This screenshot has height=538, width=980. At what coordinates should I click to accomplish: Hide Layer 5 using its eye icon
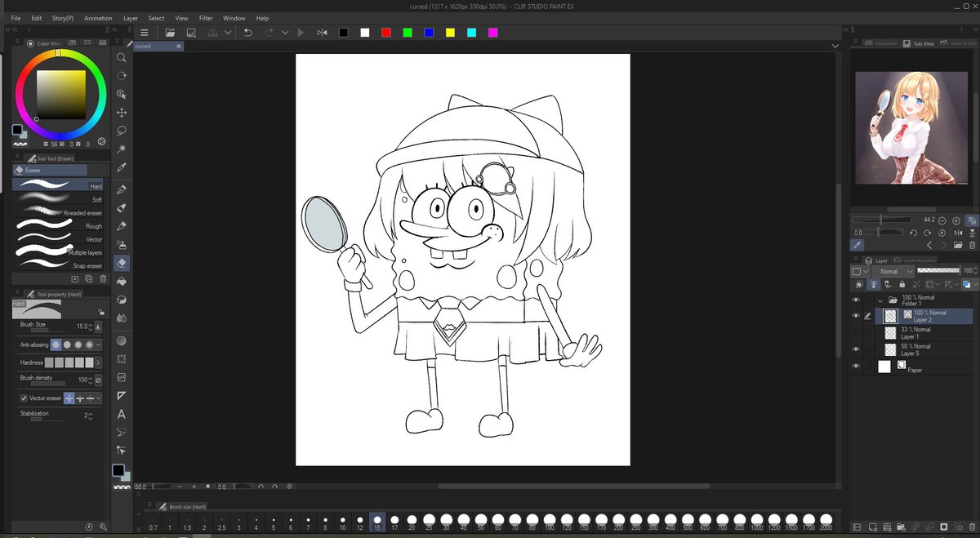point(856,349)
